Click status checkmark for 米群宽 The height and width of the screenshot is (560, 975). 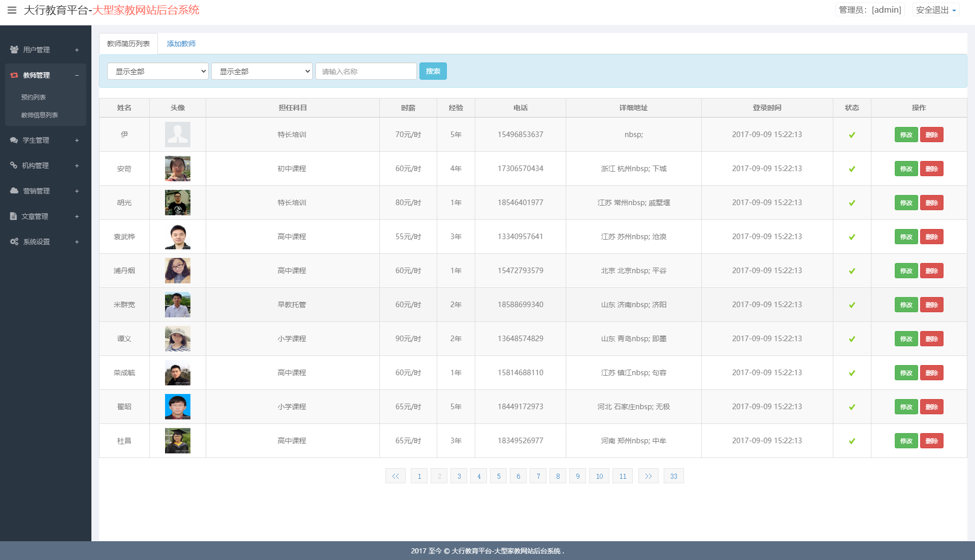click(x=852, y=305)
